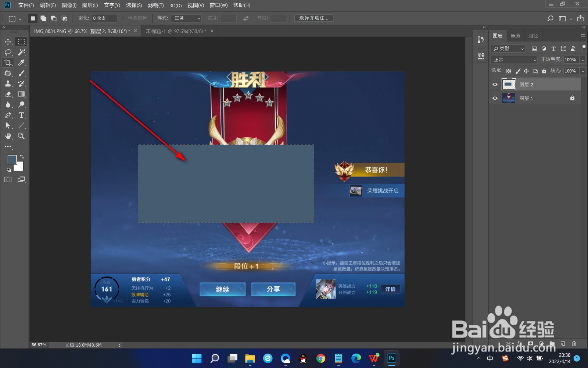
Task: Open the History panel icon
Action: coord(480,39)
